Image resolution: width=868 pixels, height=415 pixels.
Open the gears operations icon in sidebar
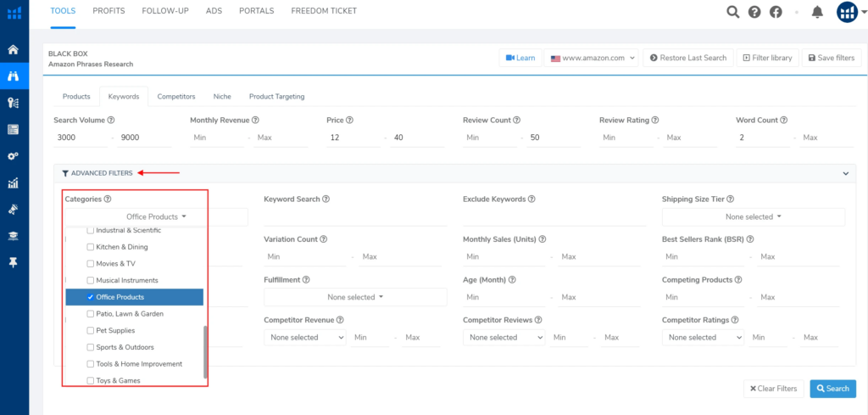14,156
